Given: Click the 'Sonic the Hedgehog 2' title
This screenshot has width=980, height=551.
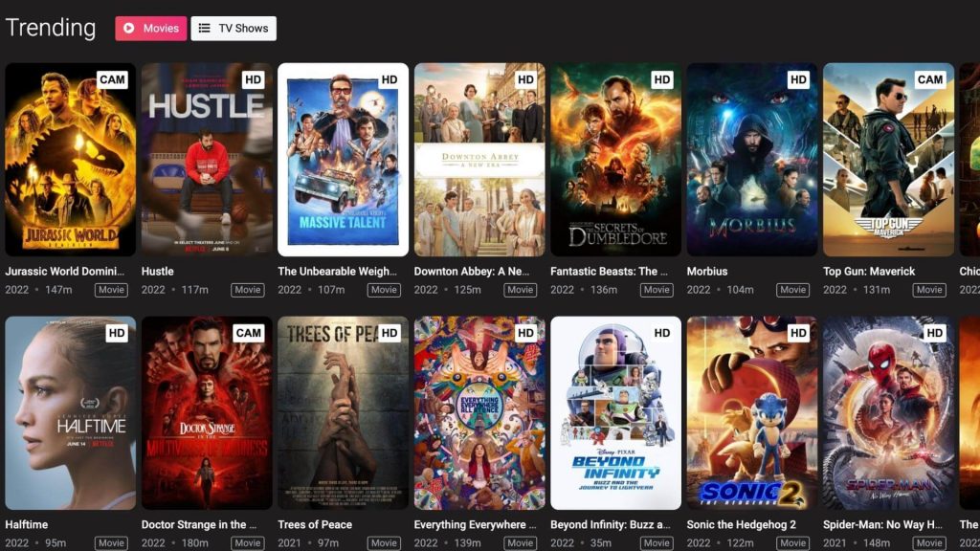Looking at the screenshot, I should point(742,525).
